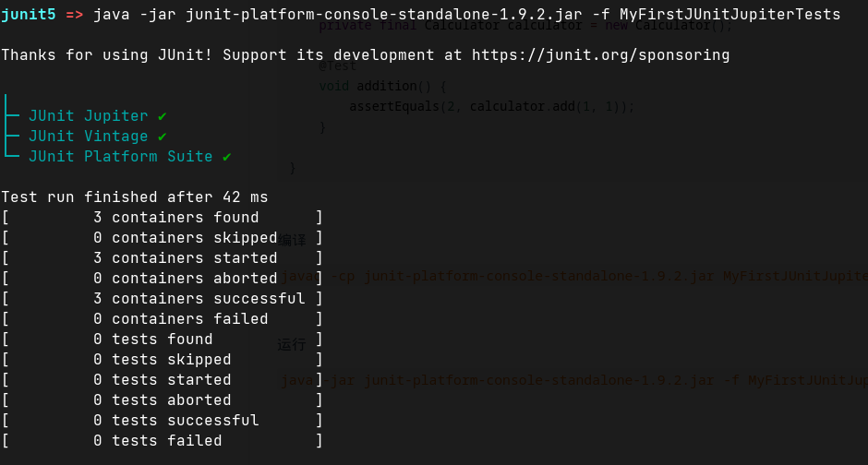Click the "0 tests successful" line

[x=175, y=421]
